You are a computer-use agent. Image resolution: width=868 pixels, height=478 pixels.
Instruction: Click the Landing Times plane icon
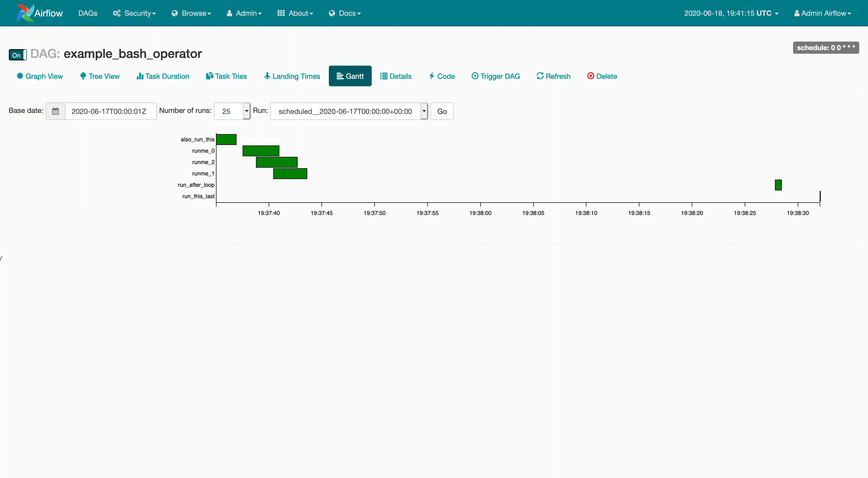(x=267, y=76)
